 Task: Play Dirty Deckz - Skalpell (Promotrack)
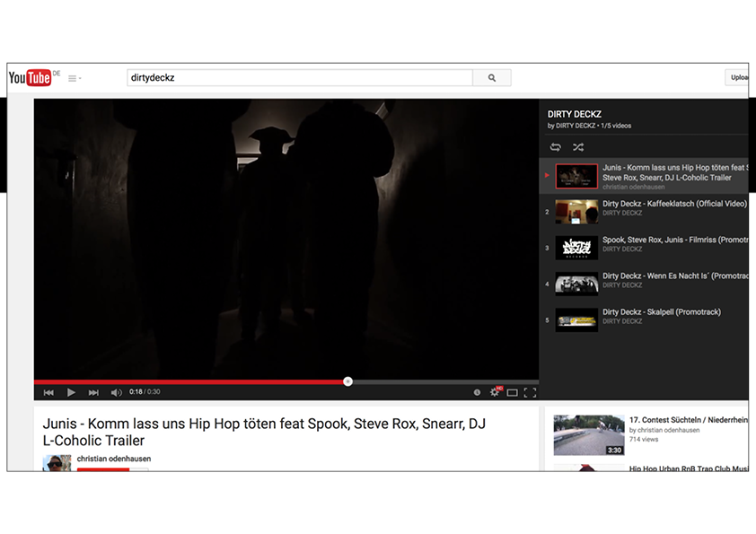point(644,320)
